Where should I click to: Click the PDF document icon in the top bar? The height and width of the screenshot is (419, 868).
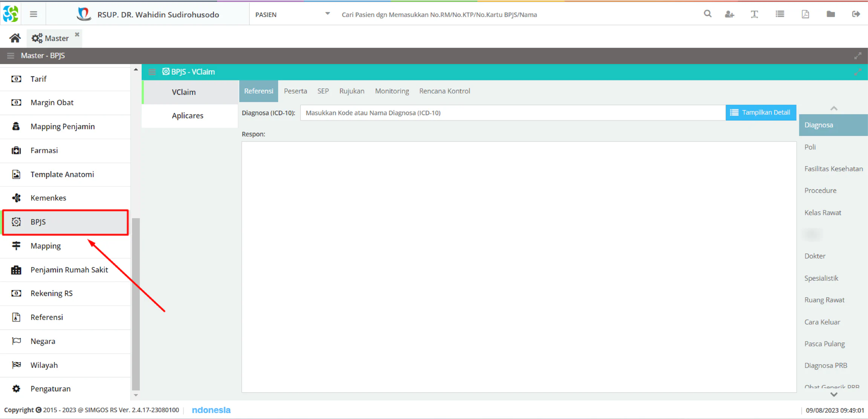pyautogui.click(x=805, y=14)
